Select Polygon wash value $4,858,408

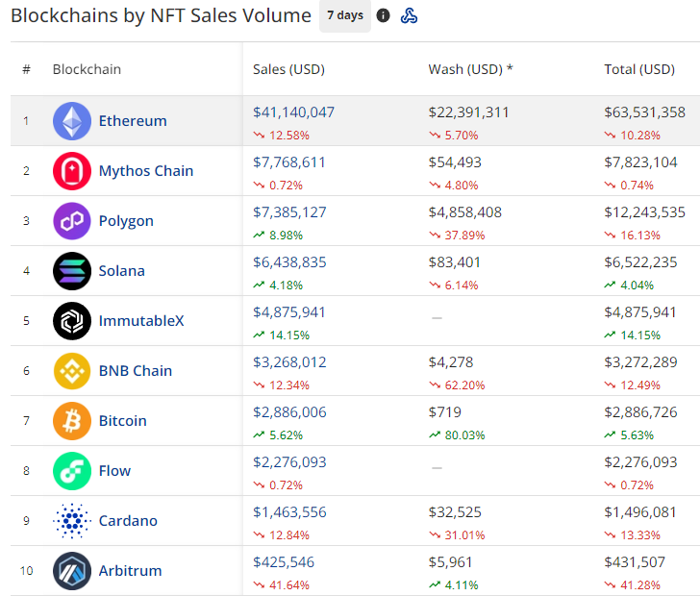[x=464, y=212]
